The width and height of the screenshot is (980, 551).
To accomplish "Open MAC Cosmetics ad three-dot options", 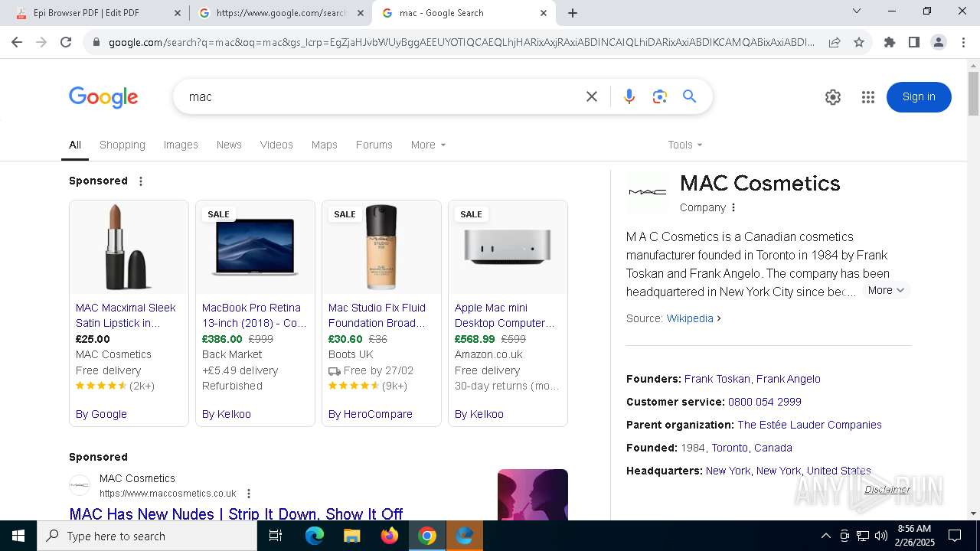I will pyautogui.click(x=249, y=494).
